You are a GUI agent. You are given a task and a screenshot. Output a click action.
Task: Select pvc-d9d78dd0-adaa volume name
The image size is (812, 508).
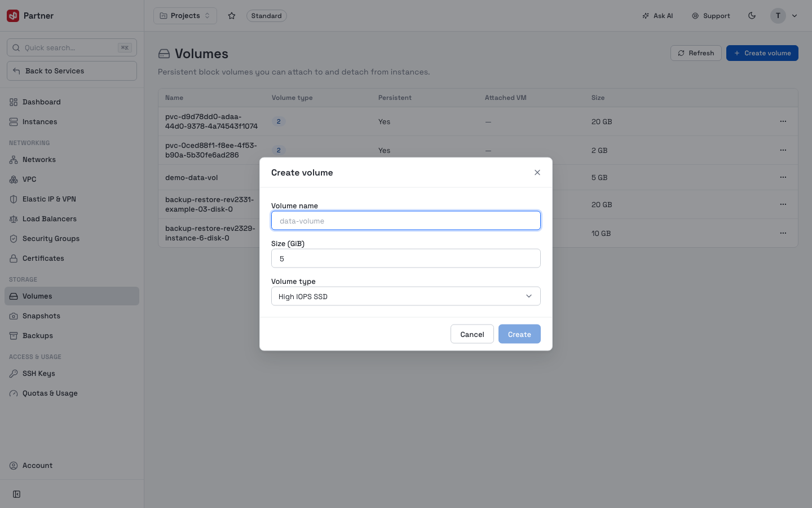[211, 121]
